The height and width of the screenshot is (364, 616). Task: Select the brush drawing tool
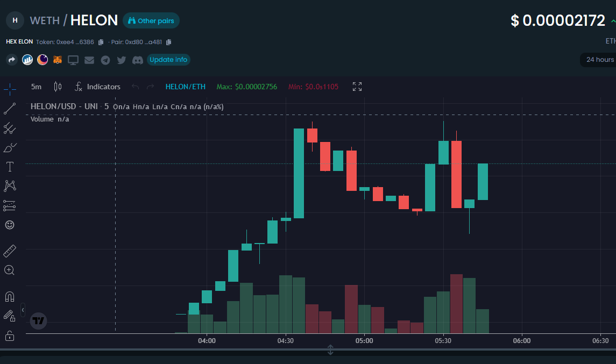[x=10, y=148]
